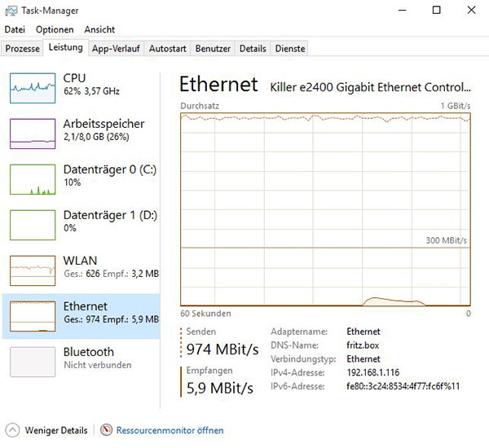Click the Verbindungstyp value Ethernet
489x448 pixels.
tap(363, 359)
